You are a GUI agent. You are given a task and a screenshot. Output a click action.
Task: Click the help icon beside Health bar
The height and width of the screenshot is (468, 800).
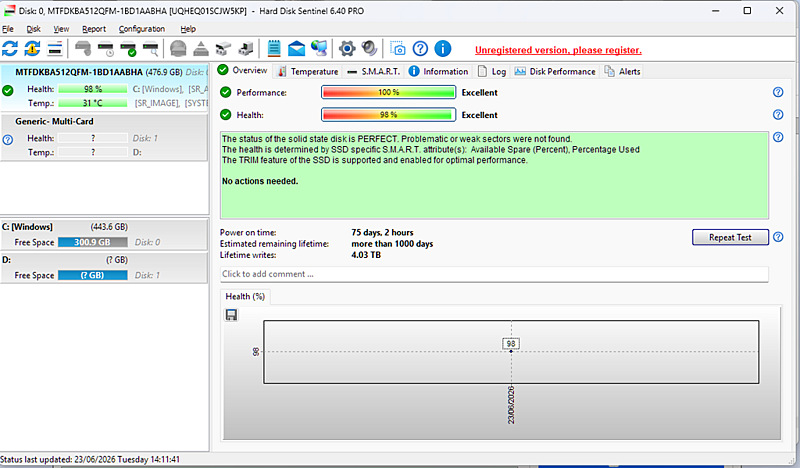(778, 115)
